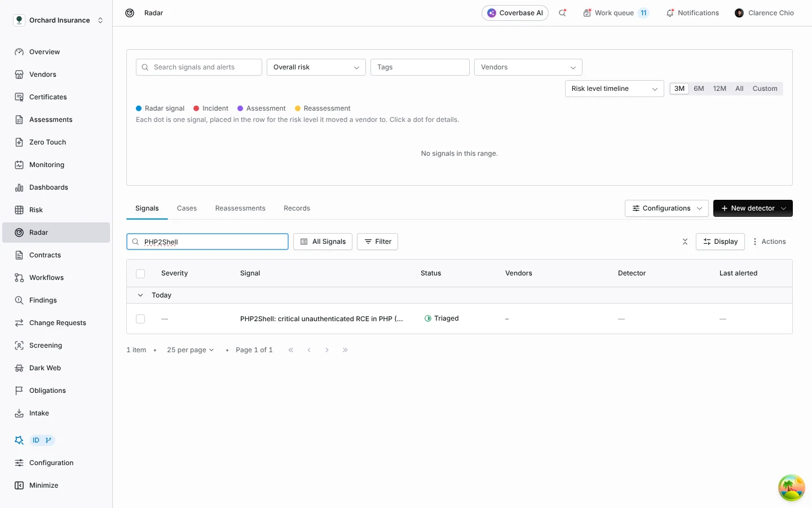The height and width of the screenshot is (508, 812).
Task: Click the Obligations flag icon
Action: pyautogui.click(x=19, y=391)
